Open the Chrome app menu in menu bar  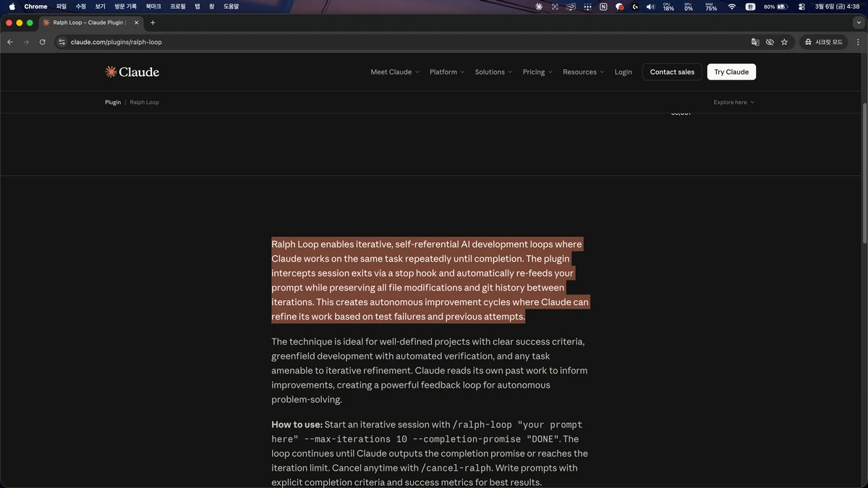click(x=35, y=7)
